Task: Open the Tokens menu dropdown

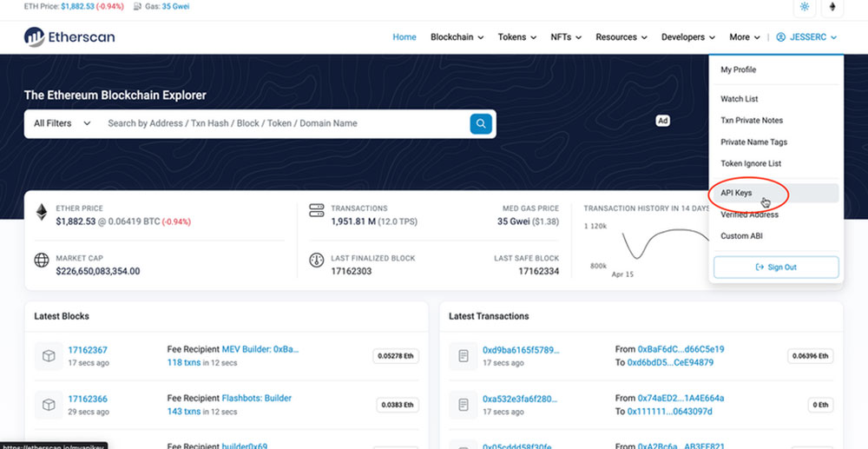Action: click(x=517, y=37)
